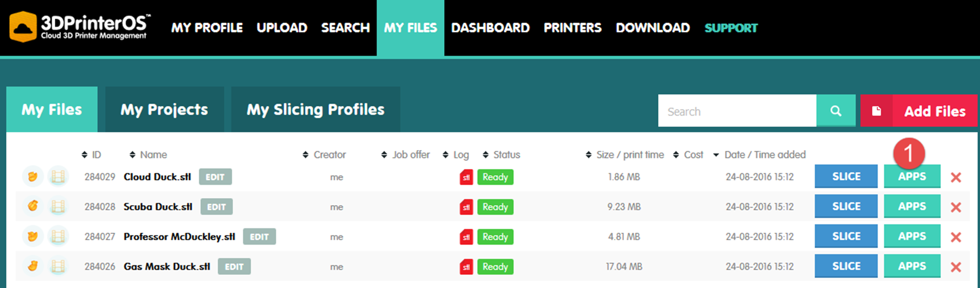Click EDIT next to Professor McDuckley.stl
Screen dimensions: 980x288
(259, 237)
